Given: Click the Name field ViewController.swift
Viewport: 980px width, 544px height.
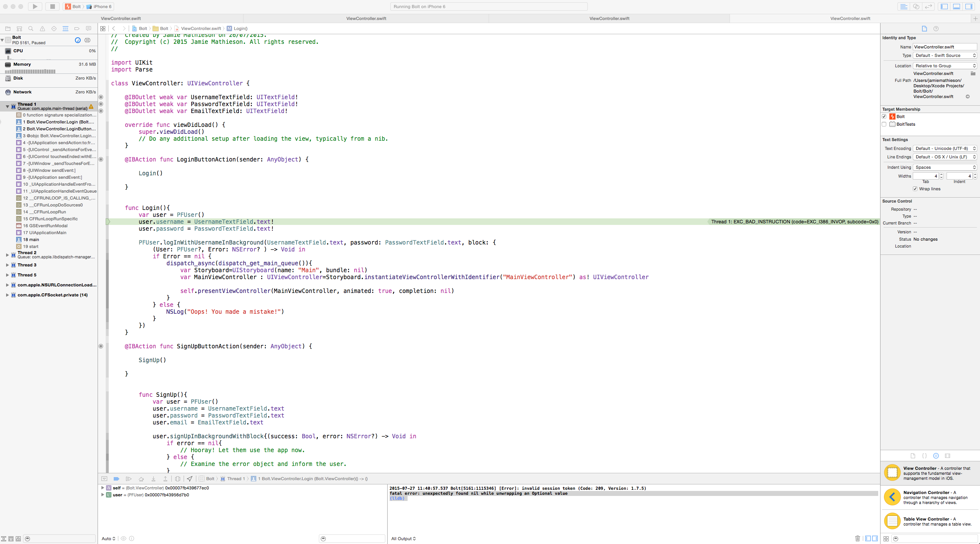Looking at the screenshot, I should 944,47.
